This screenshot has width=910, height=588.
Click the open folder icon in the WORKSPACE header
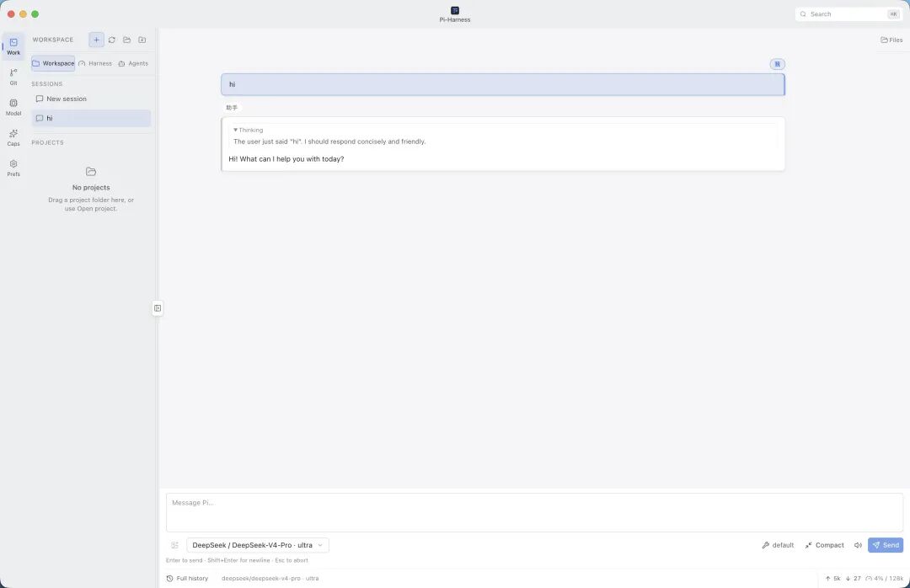(x=126, y=40)
